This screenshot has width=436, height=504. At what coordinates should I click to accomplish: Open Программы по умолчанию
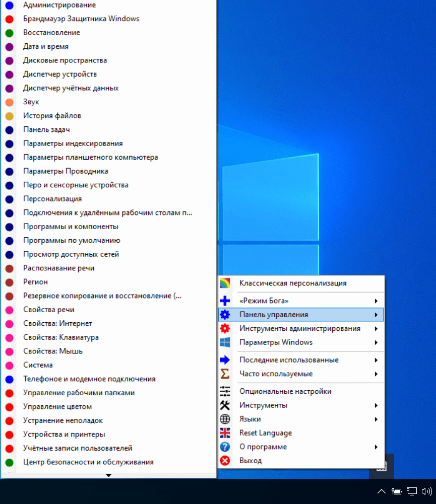pyautogui.click(x=108, y=241)
